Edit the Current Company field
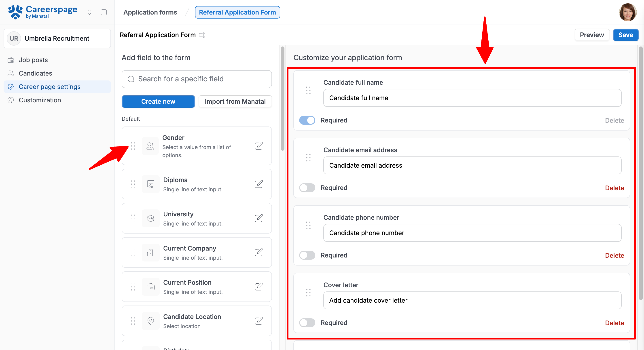 pos(259,253)
